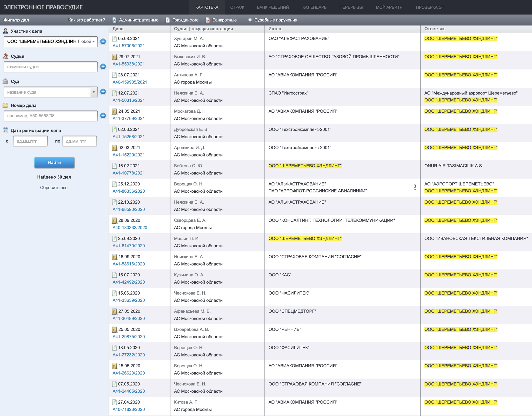Click the case icon beside 27.04.2020

point(114,402)
